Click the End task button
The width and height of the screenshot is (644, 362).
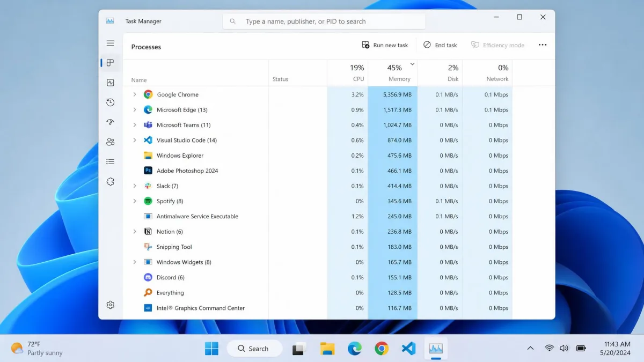point(440,45)
